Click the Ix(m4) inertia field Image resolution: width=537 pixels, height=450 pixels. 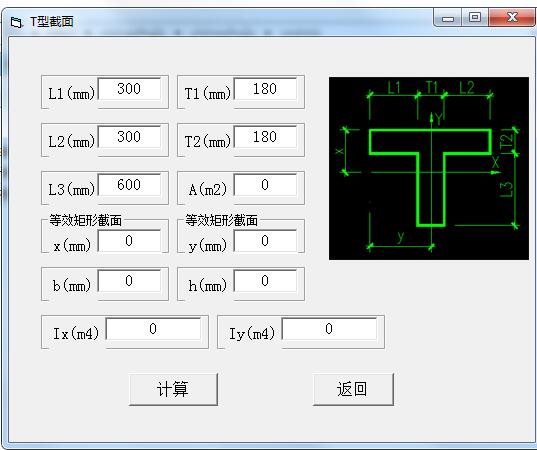[x=153, y=329]
